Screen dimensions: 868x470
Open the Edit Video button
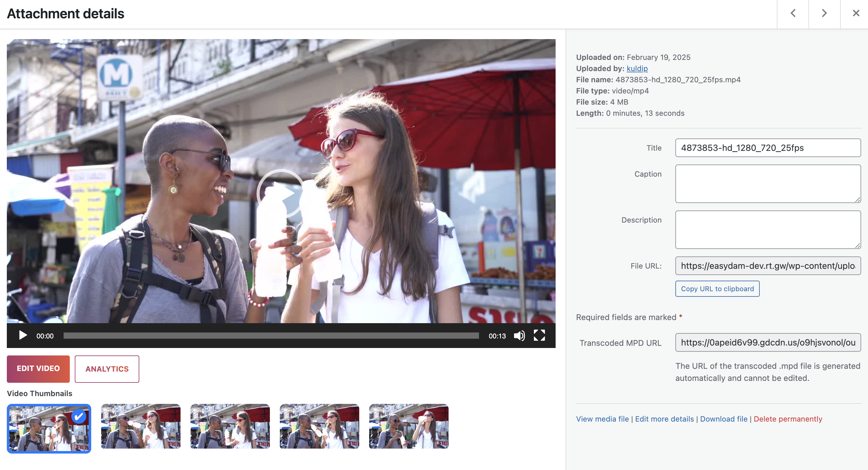(x=38, y=369)
